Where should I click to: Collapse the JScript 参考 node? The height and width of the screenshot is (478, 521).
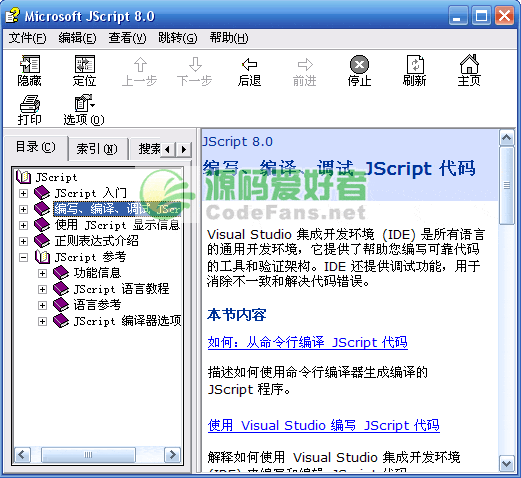(x=23, y=257)
